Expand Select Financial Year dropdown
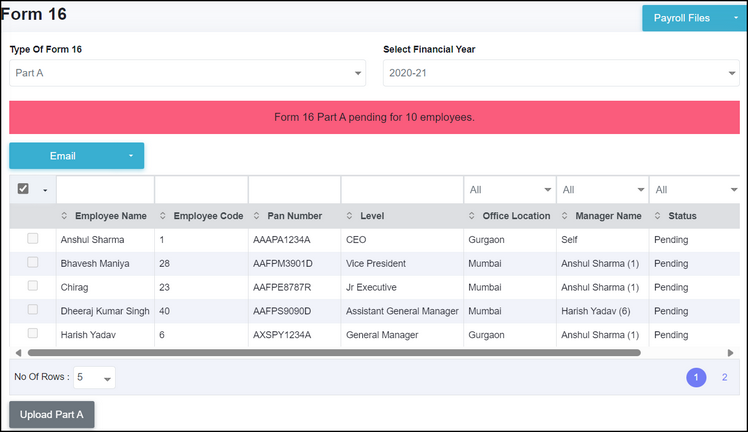Screen dimensions: 748x432 click(560, 73)
